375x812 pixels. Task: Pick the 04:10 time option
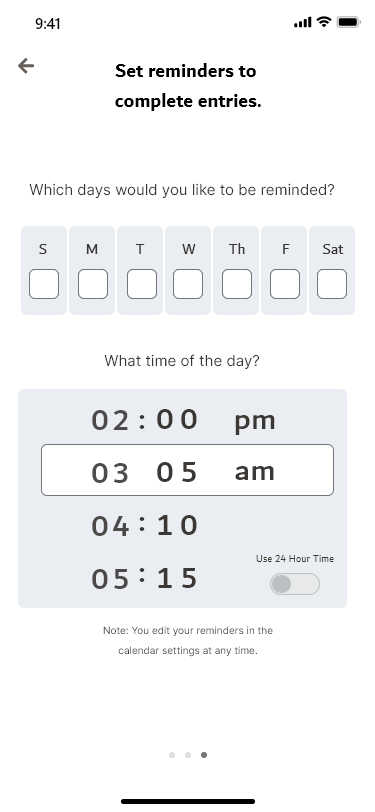point(145,526)
